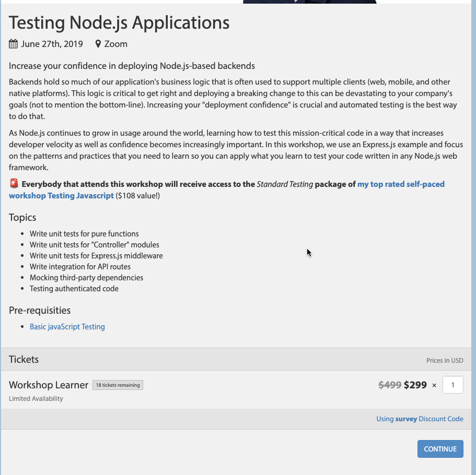
Task: Click the Workshop Learner ticket name
Action: [49, 385]
